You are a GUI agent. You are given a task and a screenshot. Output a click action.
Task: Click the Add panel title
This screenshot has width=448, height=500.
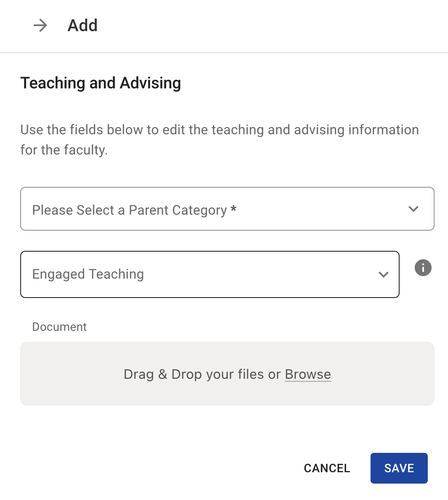[x=83, y=26]
